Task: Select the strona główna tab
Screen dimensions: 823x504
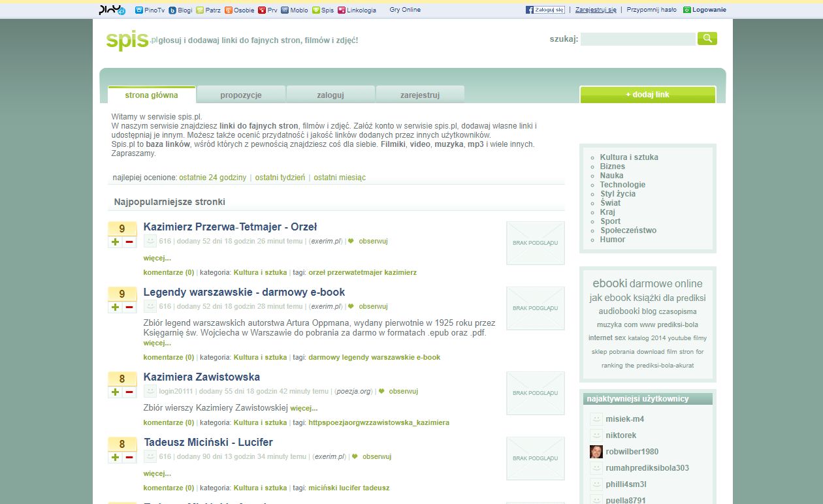Action: point(152,95)
